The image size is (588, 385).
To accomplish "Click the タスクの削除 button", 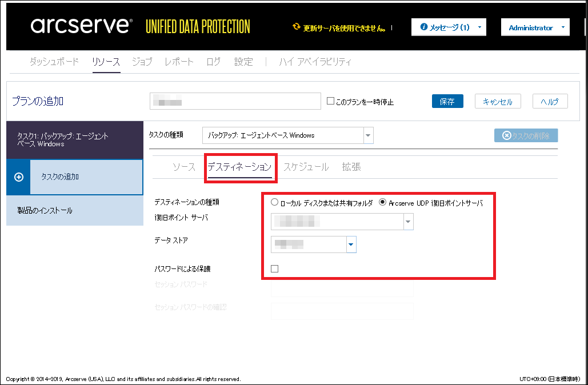I will (x=526, y=135).
